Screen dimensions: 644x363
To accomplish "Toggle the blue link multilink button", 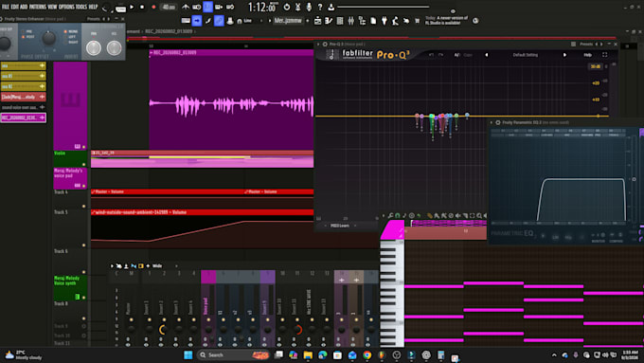I will (x=219, y=21).
